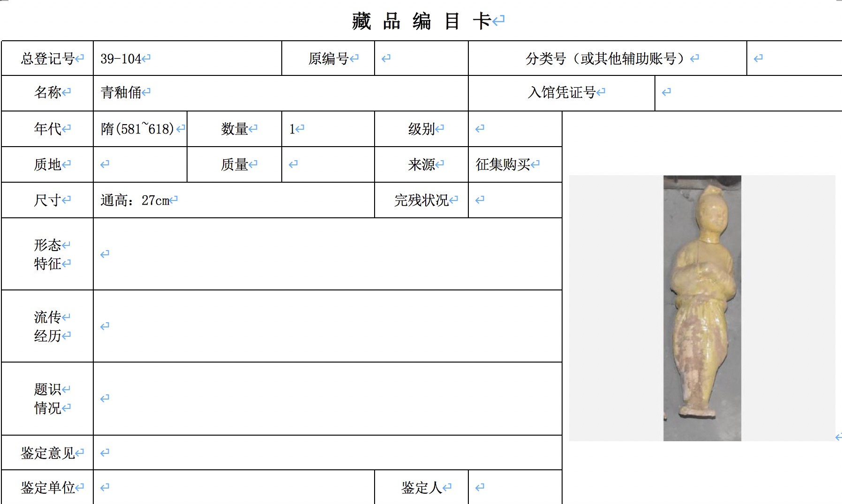Click the 鉴定意见 label cell
This screenshot has width=842, height=504.
(47, 452)
